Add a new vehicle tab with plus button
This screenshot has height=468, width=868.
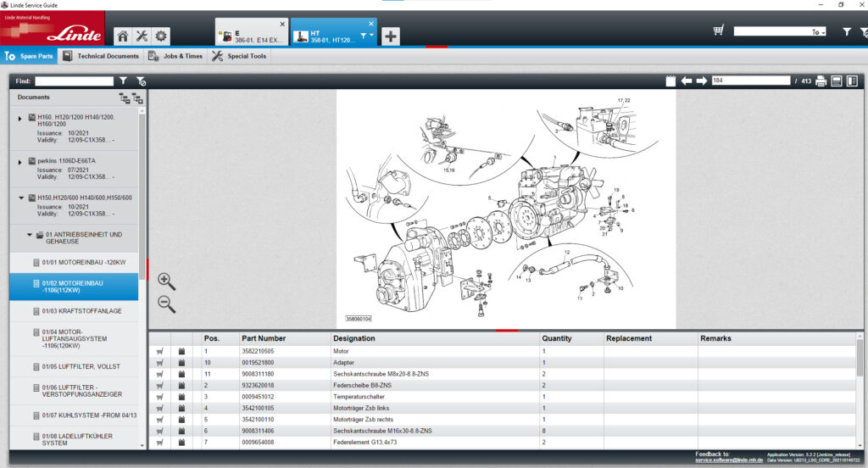pos(390,36)
